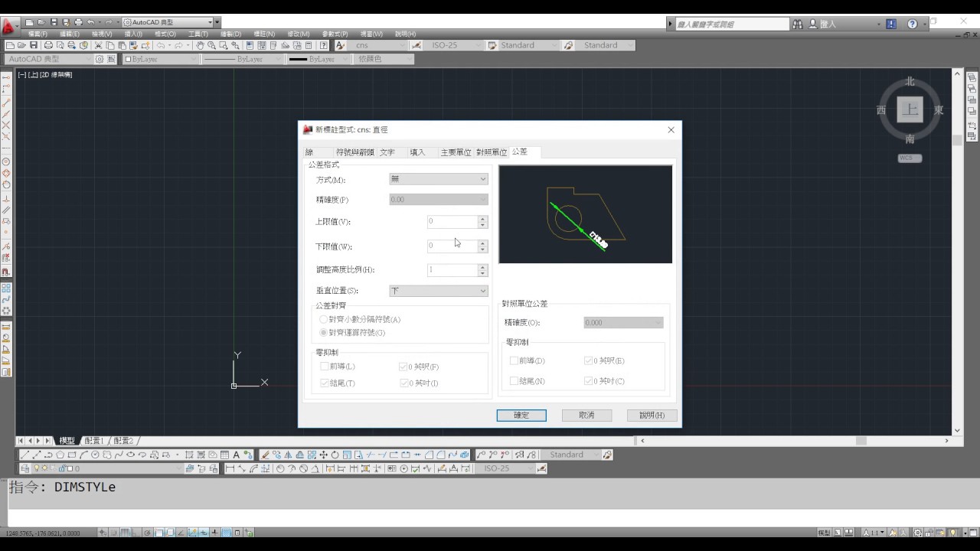Image resolution: width=980 pixels, height=551 pixels.
Task: Click workspace settings gear icon
Action: click(x=100, y=59)
